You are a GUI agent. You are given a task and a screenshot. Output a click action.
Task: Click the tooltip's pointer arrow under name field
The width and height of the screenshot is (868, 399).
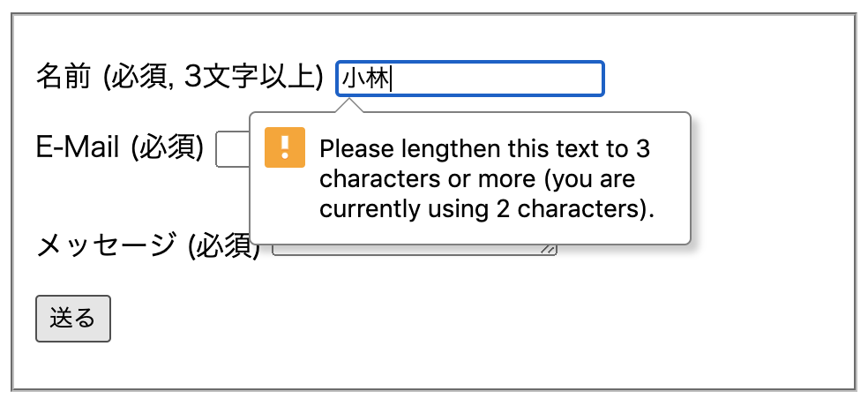[349, 106]
